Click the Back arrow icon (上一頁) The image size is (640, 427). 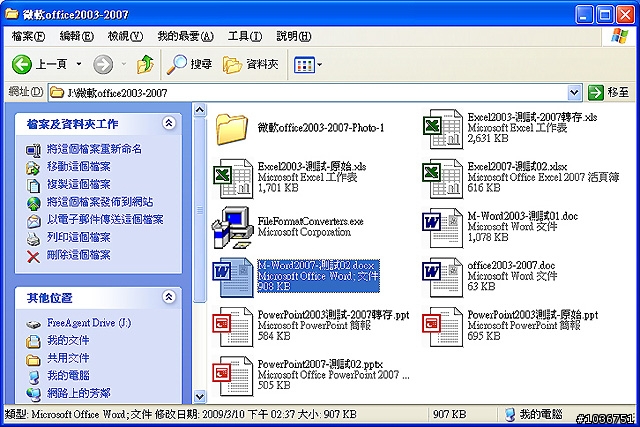tap(22, 64)
